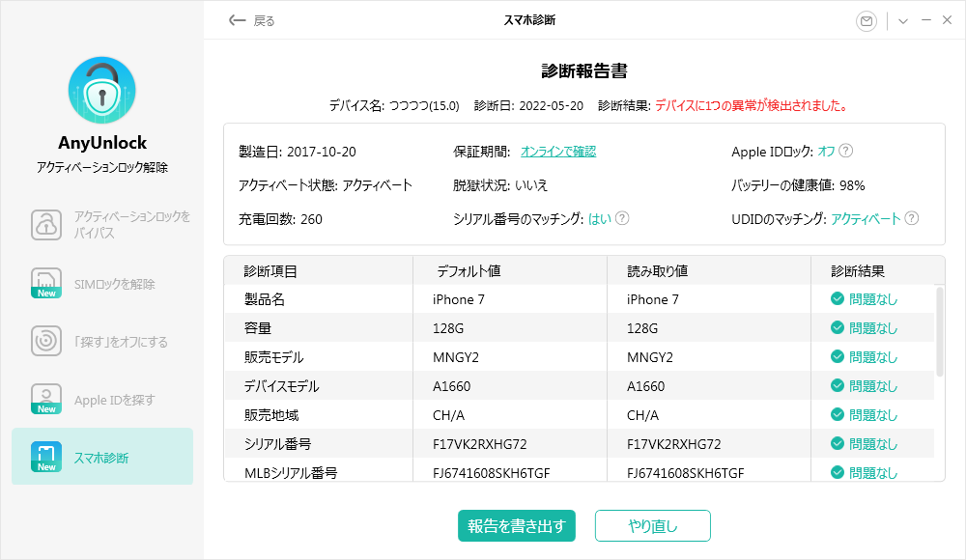Click UDIDのマッチング value アクティベート
Viewport: 966px width, 560px height.
[866, 219]
